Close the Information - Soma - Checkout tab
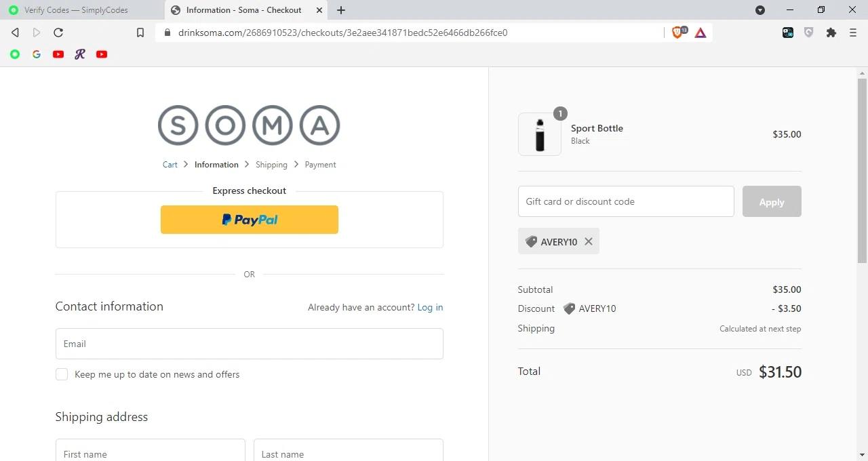 [319, 10]
